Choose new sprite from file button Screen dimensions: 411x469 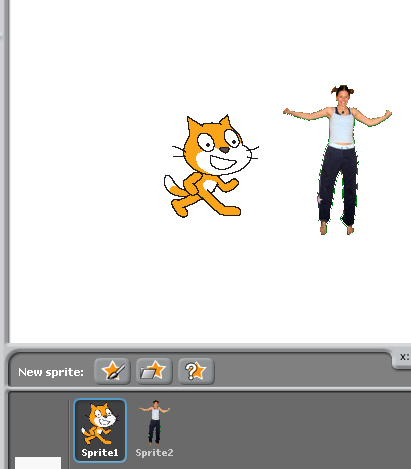[154, 371]
